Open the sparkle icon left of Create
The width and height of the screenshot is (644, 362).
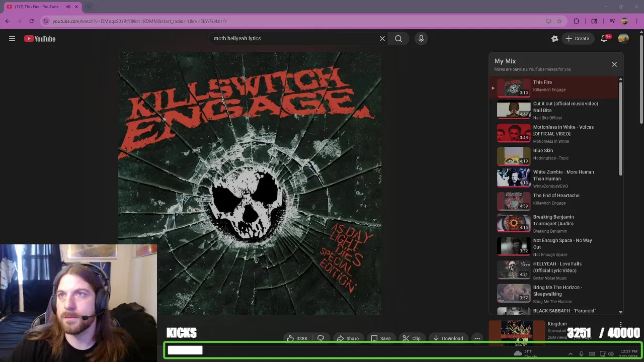click(x=554, y=38)
